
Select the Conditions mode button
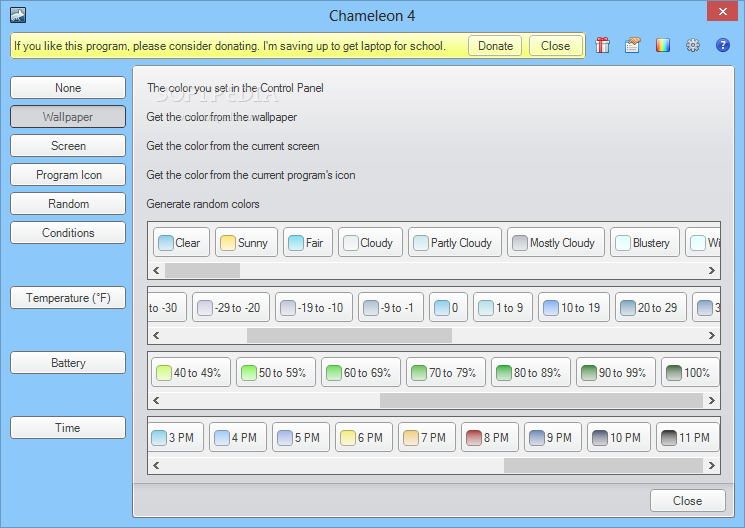(x=68, y=233)
